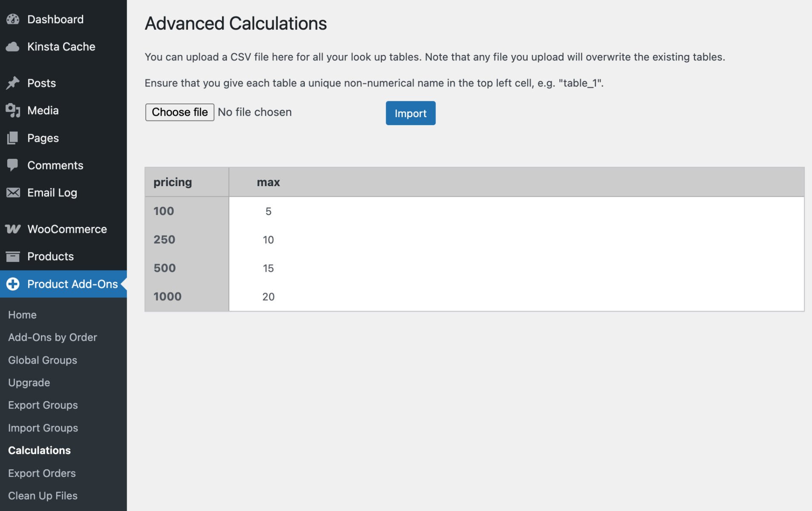
Task: Click the Email Log envelope icon
Action: pos(13,192)
